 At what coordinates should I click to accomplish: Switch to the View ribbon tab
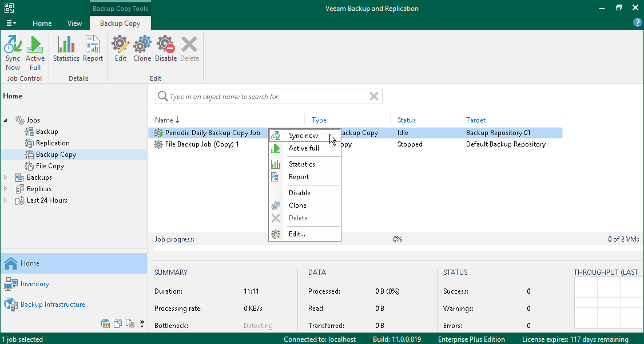(x=74, y=23)
